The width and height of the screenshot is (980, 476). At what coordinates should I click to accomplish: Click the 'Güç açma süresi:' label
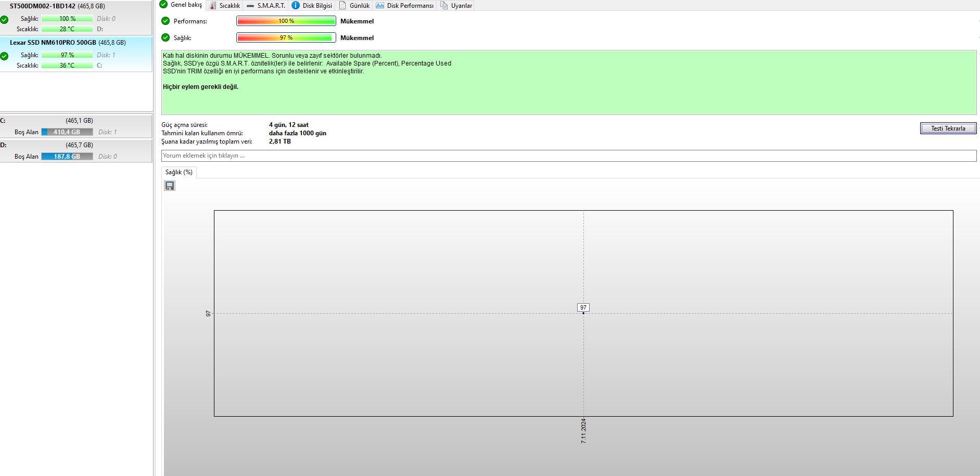(184, 125)
